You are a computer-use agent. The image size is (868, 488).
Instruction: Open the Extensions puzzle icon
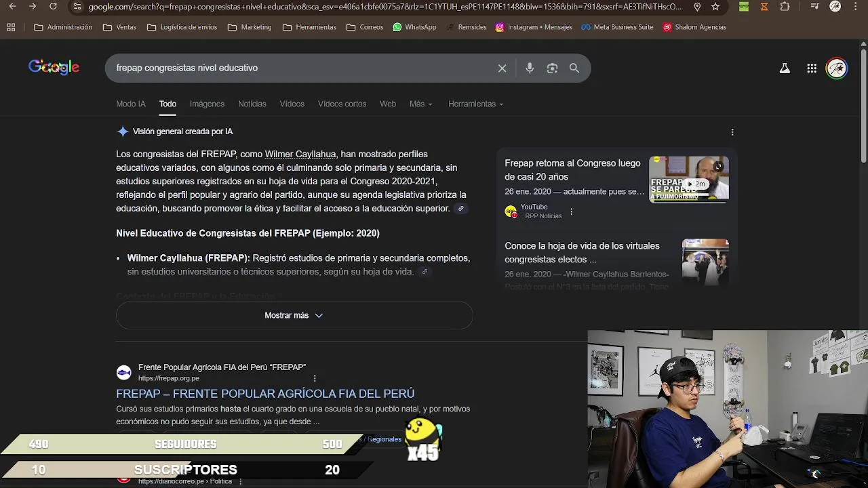tap(785, 7)
